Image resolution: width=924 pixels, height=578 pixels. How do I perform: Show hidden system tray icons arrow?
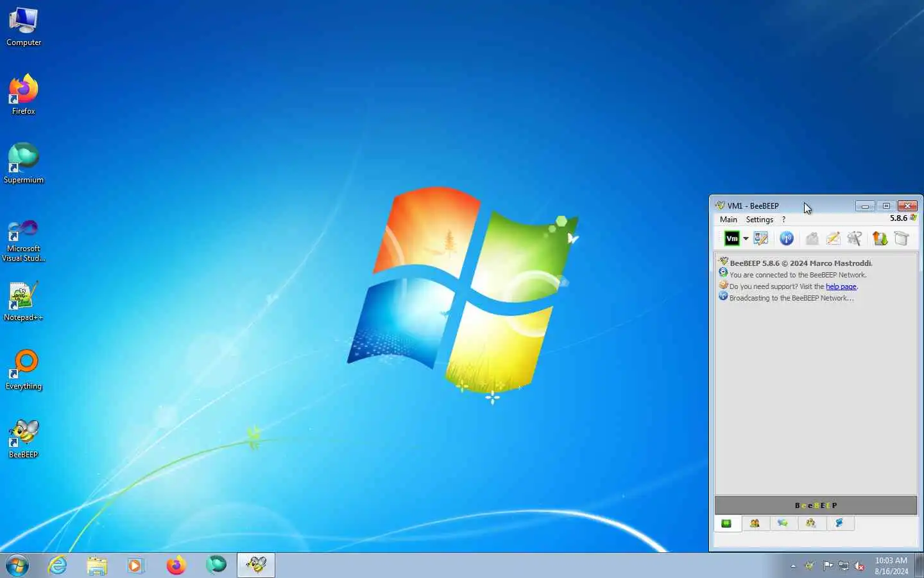[793, 566]
